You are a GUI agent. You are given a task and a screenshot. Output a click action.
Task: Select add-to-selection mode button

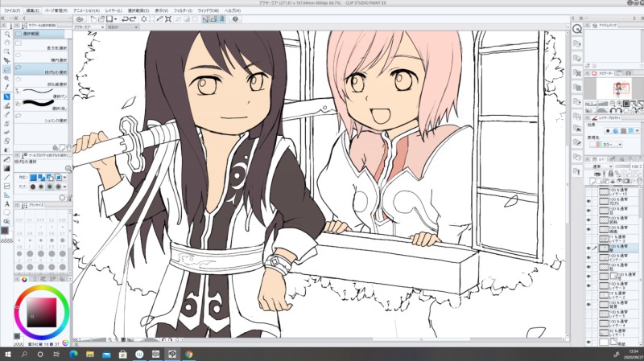click(42, 177)
